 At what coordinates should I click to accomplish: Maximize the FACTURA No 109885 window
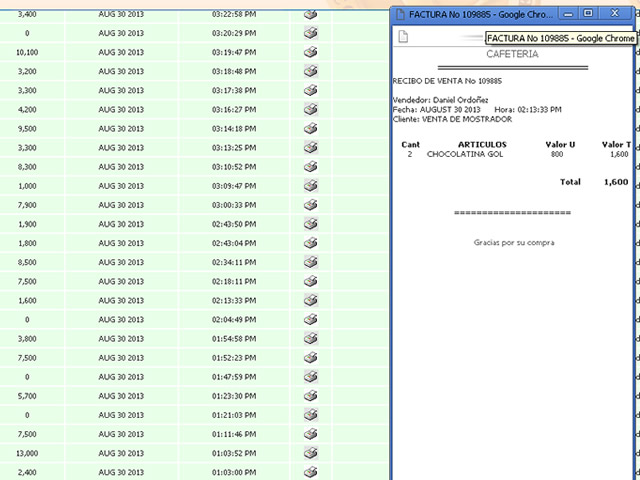(588, 13)
